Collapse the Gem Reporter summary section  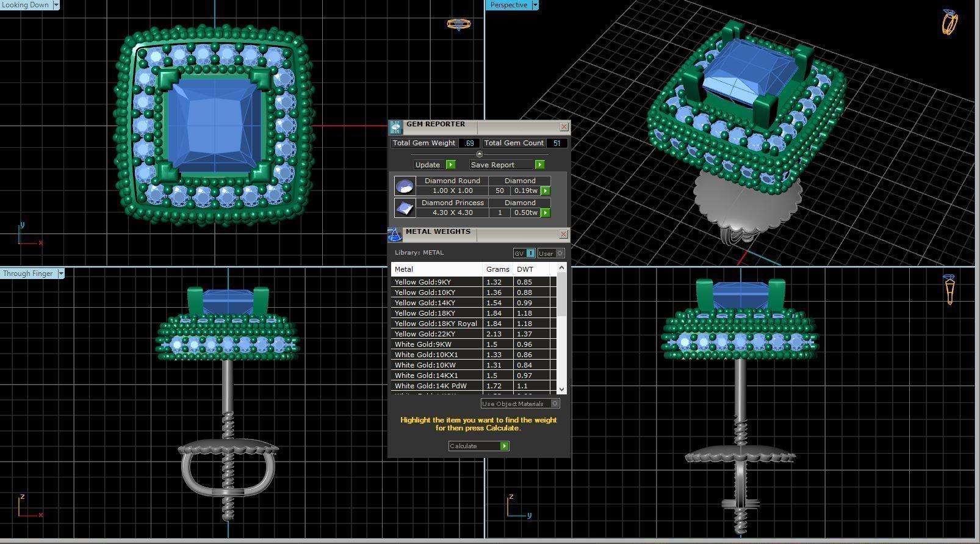(479, 154)
